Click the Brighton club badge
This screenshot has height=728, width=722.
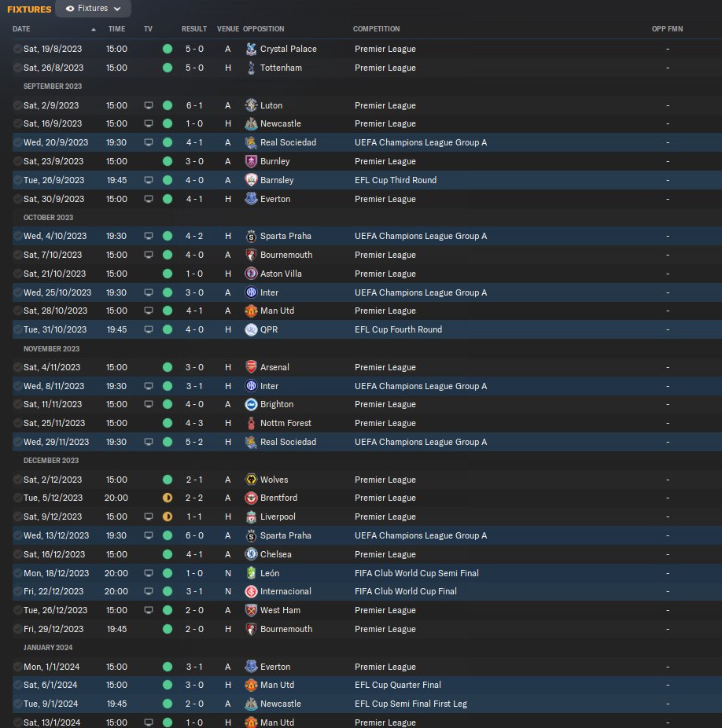251,404
